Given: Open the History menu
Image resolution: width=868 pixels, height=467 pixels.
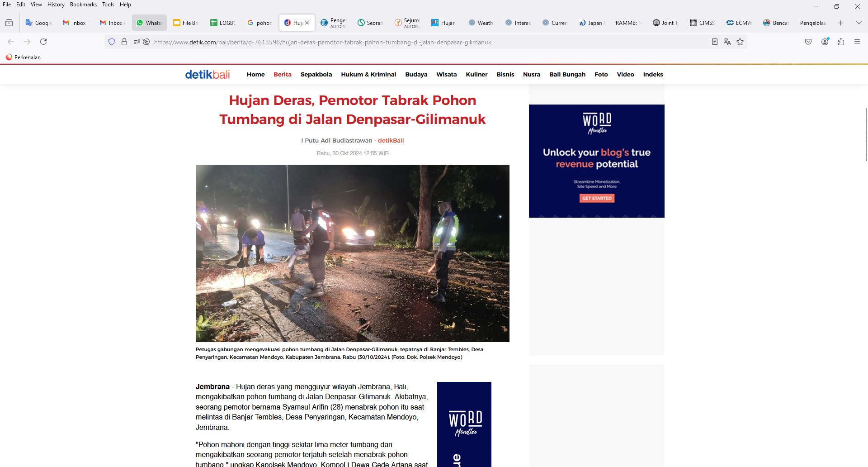Looking at the screenshot, I should pos(56,5).
